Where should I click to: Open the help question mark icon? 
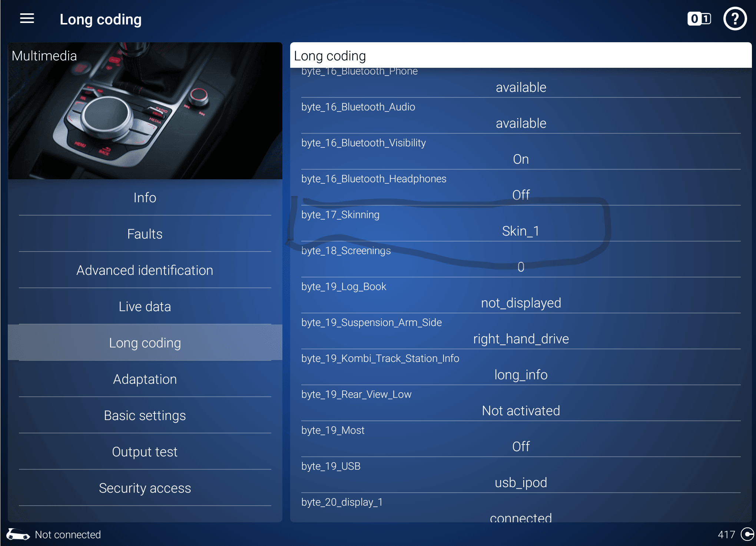[735, 19]
